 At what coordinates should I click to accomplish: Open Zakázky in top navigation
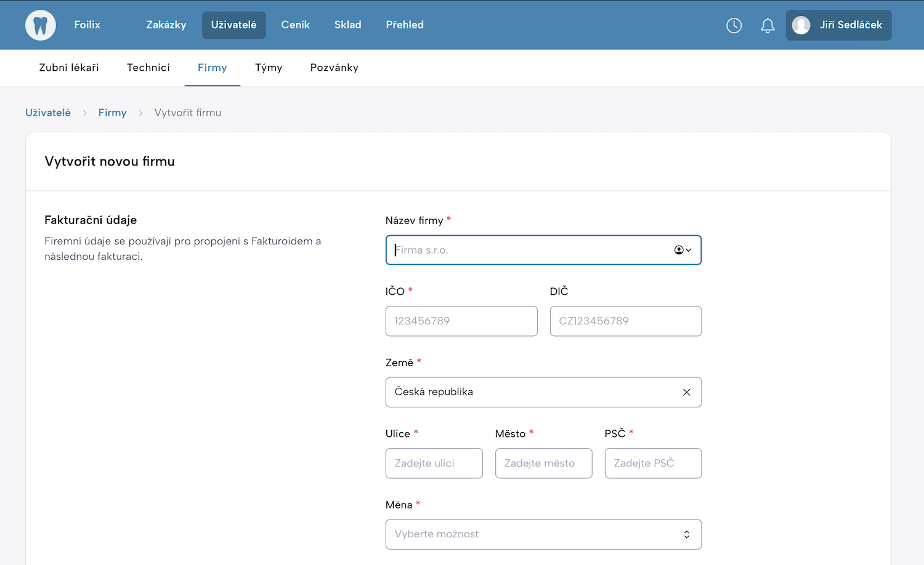point(166,25)
